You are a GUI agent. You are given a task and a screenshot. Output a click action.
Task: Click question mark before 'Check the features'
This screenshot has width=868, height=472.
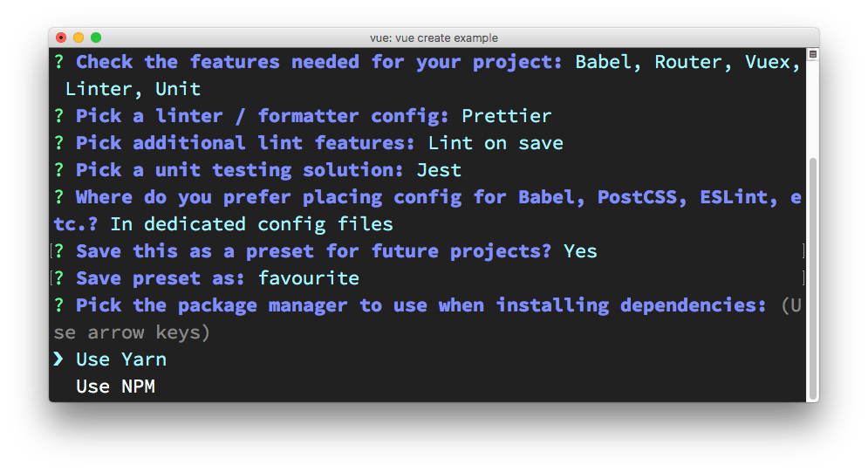(58, 62)
